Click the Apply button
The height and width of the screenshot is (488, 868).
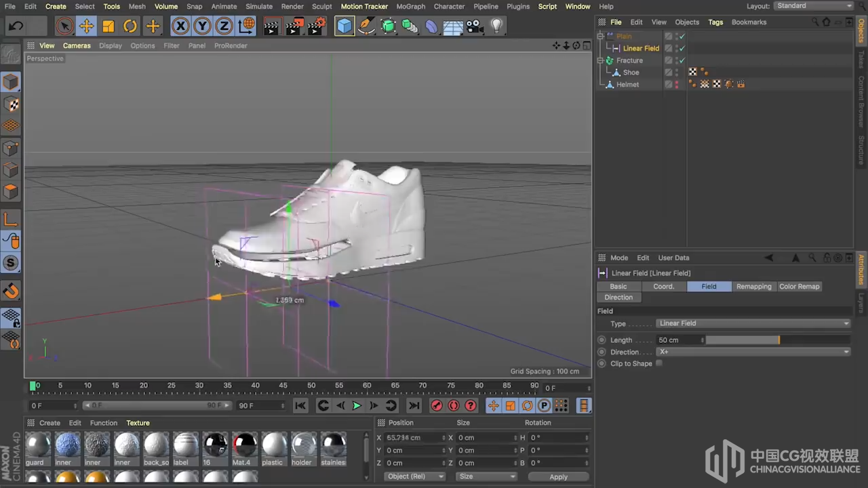tap(558, 476)
